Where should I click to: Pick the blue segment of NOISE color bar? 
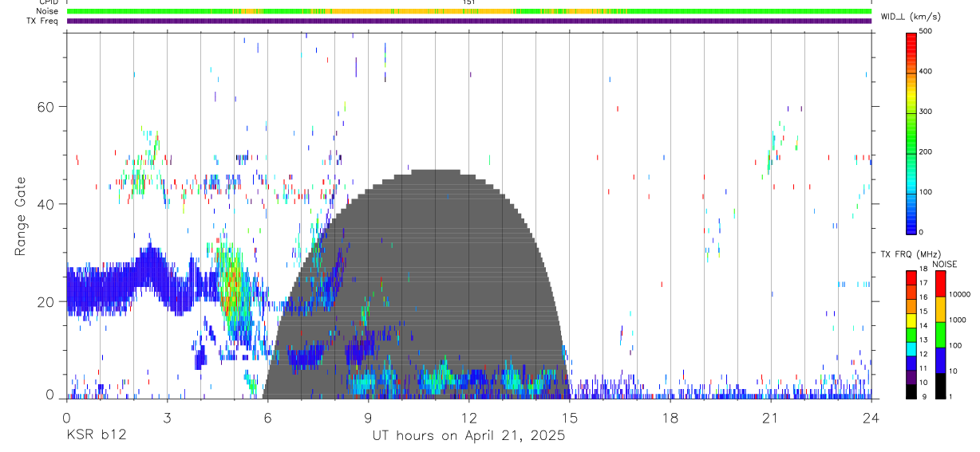pos(940,360)
